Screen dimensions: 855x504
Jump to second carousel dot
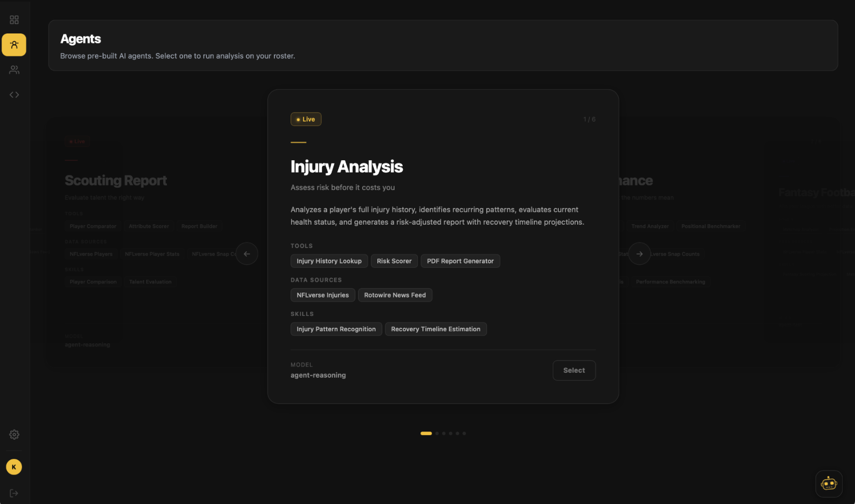point(437,434)
